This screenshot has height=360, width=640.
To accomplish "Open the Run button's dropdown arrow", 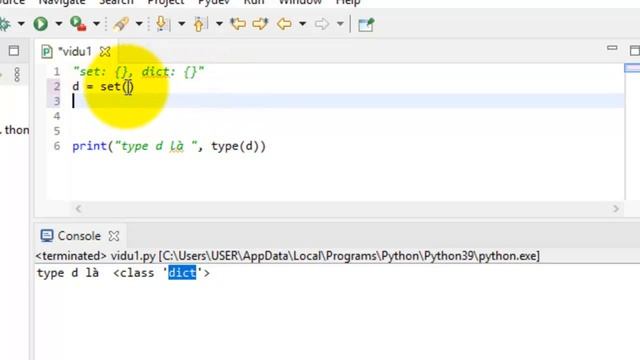I will coord(58,24).
